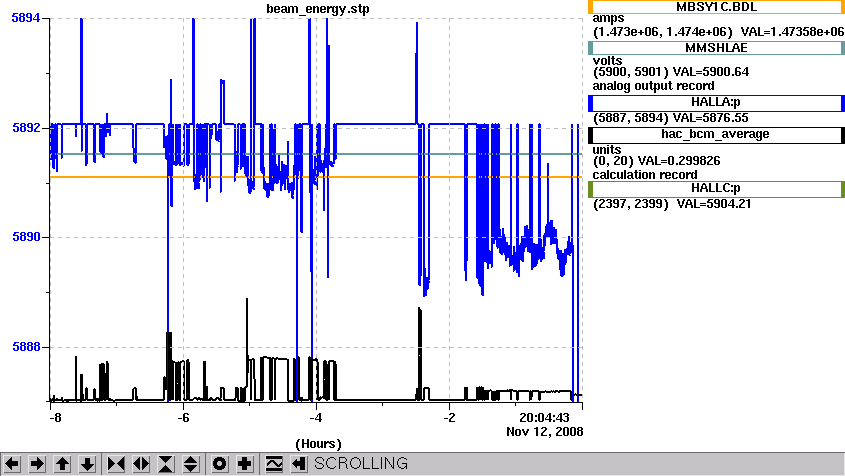Pan the plot left with the left arrow

coord(12,464)
